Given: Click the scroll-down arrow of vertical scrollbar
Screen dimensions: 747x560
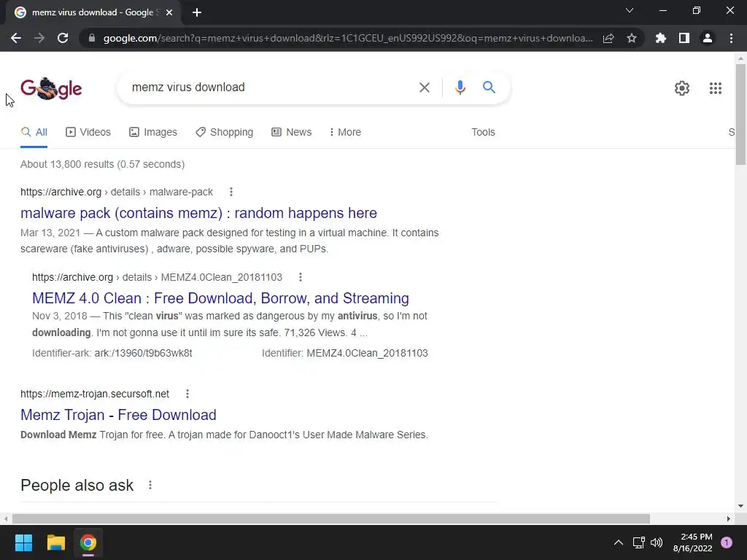Looking at the screenshot, I should [x=740, y=506].
